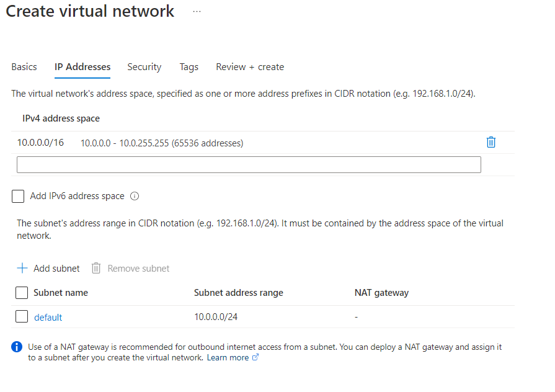Open the ellipsis more options menu

(197, 12)
